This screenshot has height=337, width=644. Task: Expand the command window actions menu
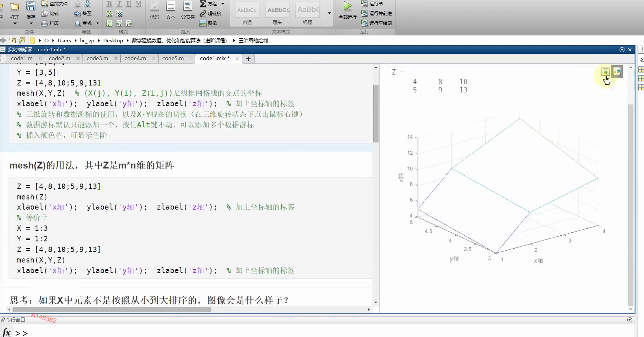tap(630, 320)
